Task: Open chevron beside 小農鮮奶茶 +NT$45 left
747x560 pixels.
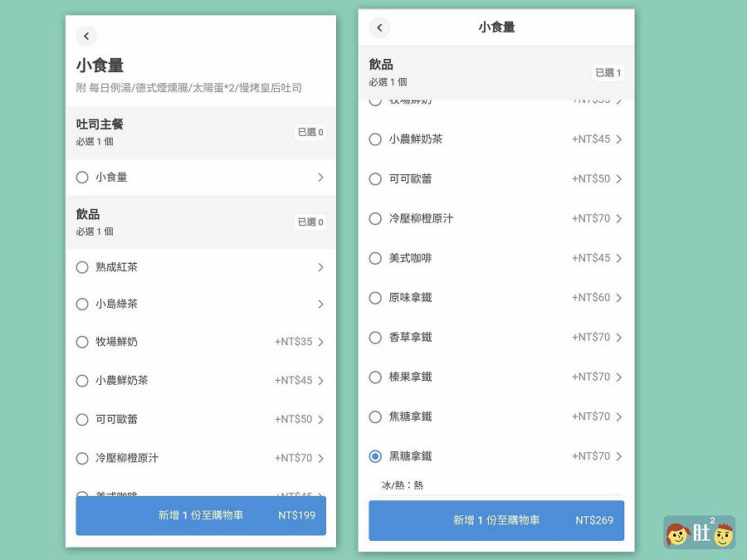Action: 320,381
